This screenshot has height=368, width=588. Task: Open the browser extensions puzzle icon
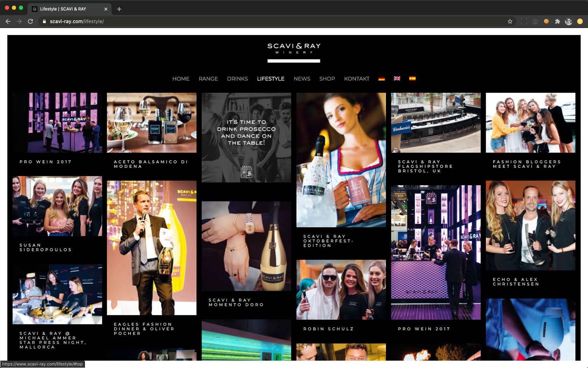tap(557, 21)
